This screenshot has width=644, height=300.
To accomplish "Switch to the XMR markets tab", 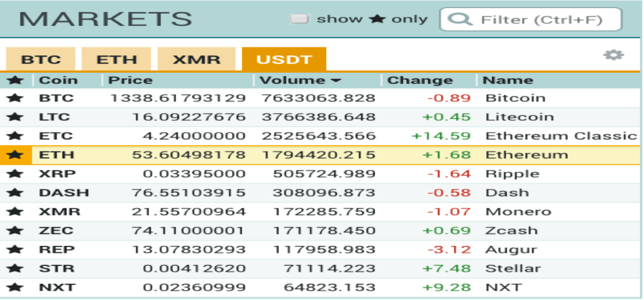I will click(x=196, y=59).
